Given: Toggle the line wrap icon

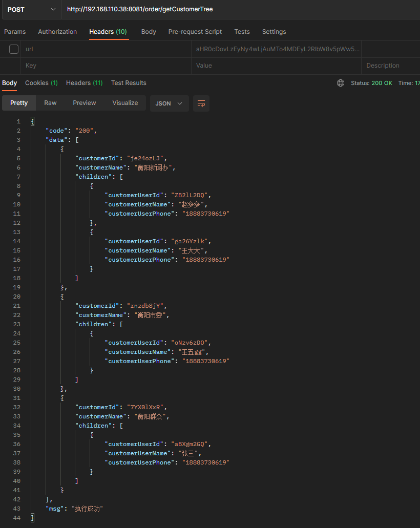Looking at the screenshot, I should pos(201,103).
